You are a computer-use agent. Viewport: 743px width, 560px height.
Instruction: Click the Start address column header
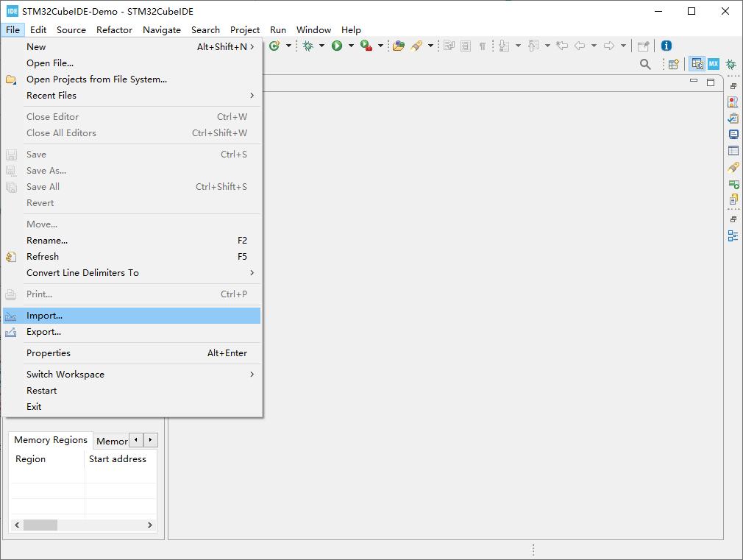pos(118,459)
